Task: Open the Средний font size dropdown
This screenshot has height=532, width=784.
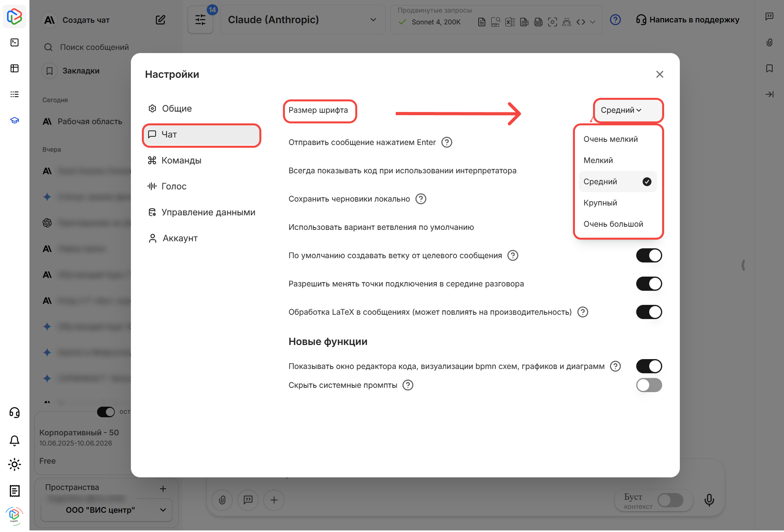Action: click(x=628, y=110)
